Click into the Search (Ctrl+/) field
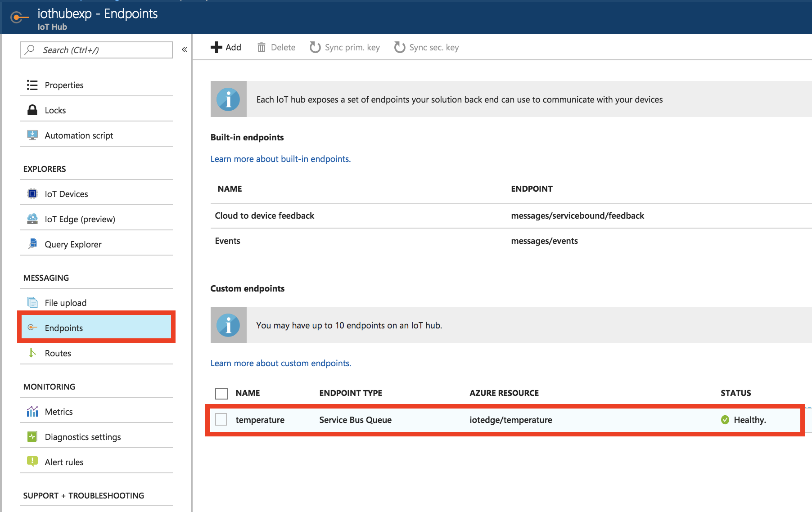 pos(96,50)
